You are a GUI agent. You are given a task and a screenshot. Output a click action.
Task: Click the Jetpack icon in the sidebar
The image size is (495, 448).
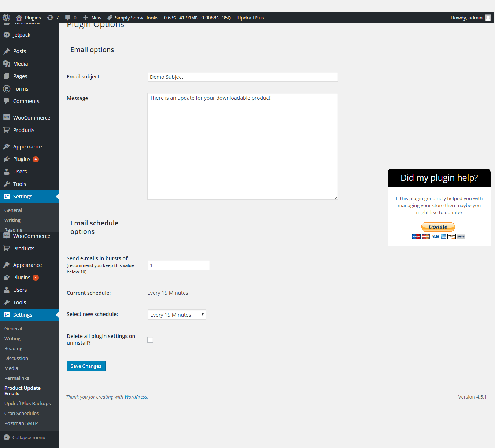(7, 35)
